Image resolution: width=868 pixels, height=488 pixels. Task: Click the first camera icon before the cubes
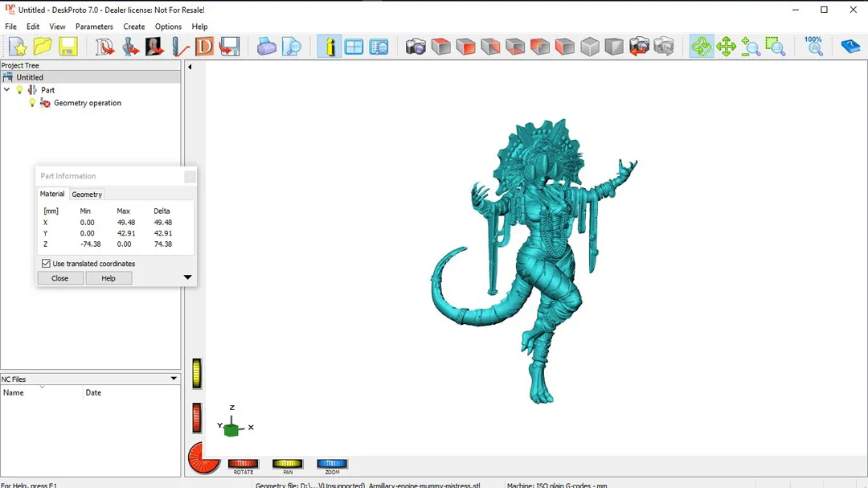coord(416,47)
